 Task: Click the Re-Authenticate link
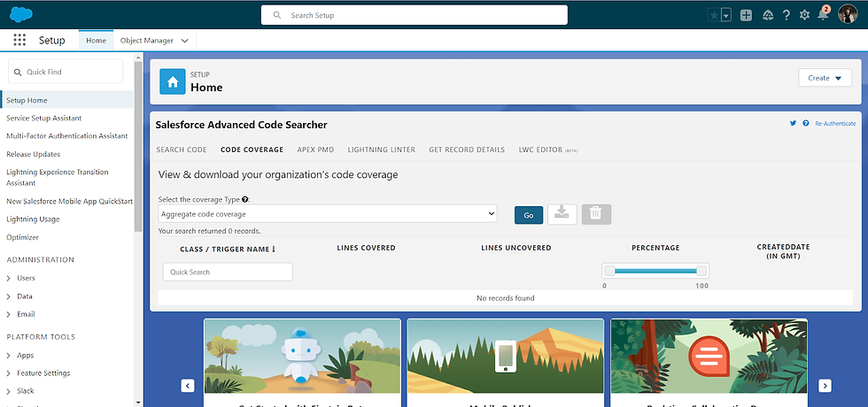(835, 124)
